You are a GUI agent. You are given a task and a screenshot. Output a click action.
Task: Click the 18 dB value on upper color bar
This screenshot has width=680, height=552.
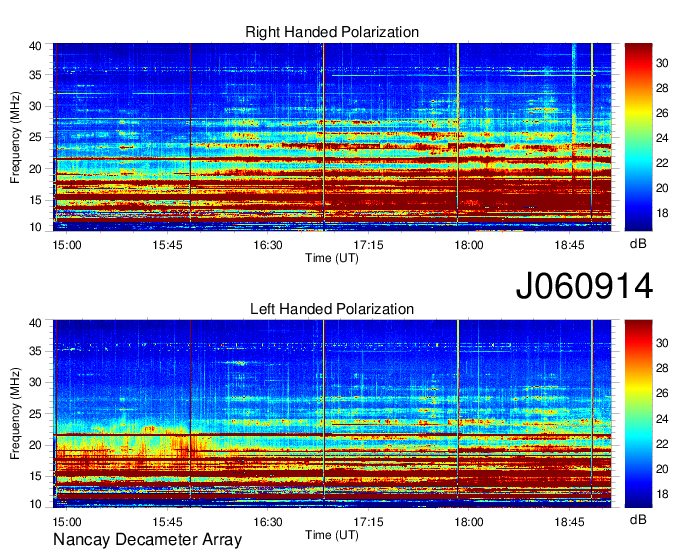click(x=662, y=213)
